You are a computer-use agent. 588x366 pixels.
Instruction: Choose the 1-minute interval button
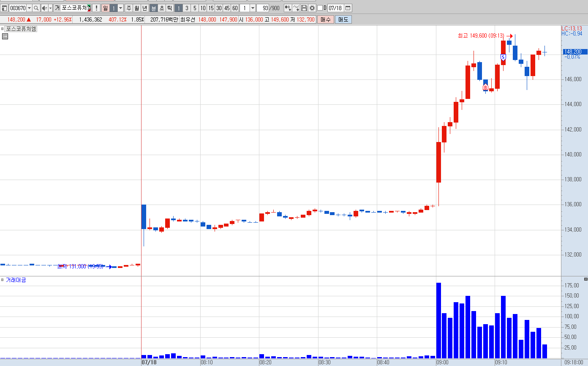tap(179, 8)
